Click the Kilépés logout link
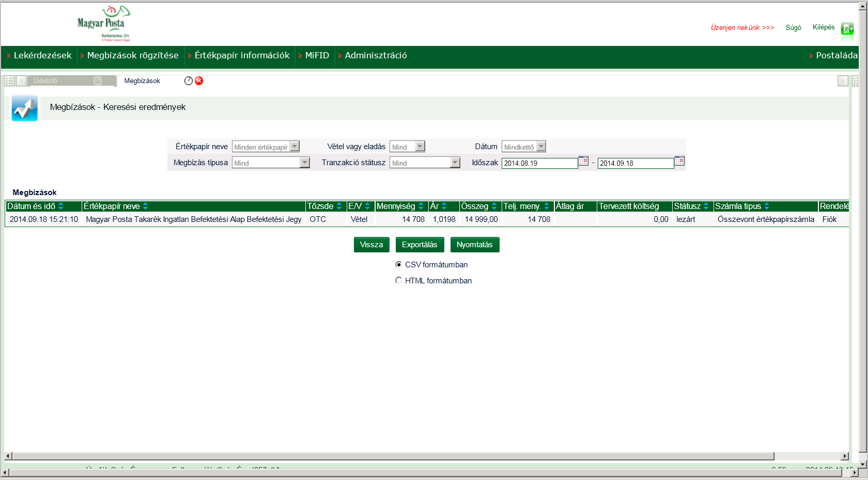 824,27
